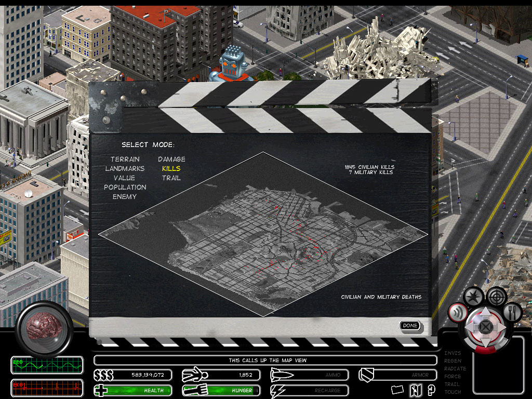The image size is (532, 399).
Task: Toggle the REGEN power label
Action: tap(453, 361)
